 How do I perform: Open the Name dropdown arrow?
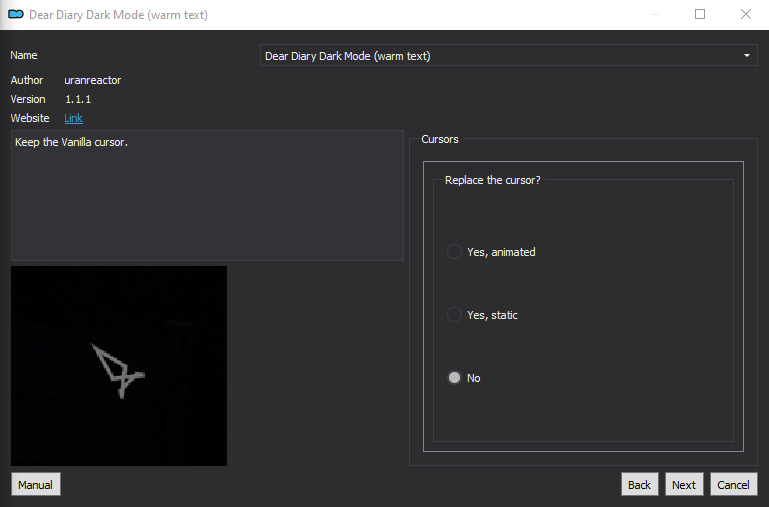coord(746,55)
